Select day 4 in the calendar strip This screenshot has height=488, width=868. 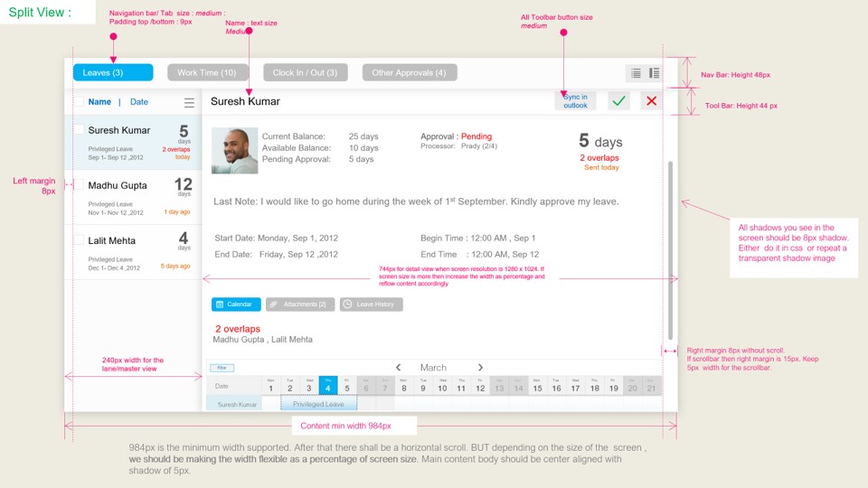coord(328,386)
